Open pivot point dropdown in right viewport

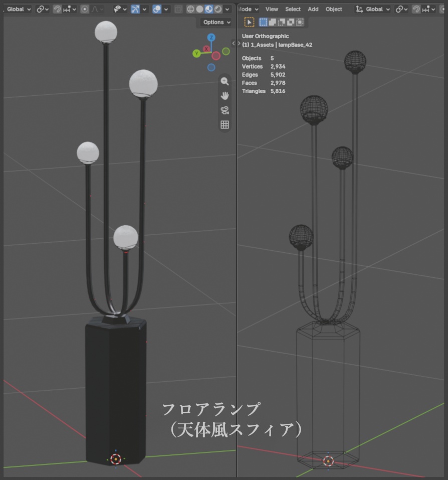(x=401, y=9)
